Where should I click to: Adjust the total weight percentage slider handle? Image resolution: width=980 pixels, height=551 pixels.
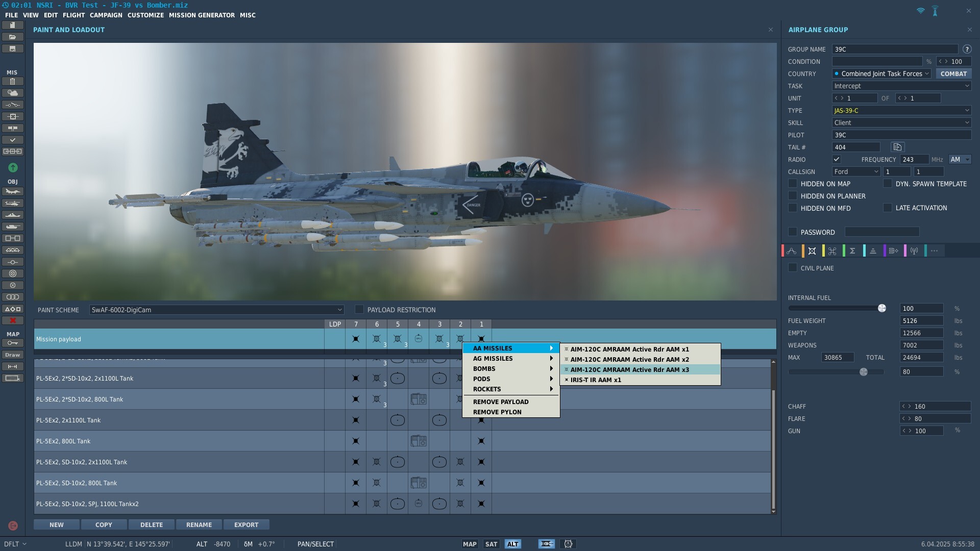[864, 372]
